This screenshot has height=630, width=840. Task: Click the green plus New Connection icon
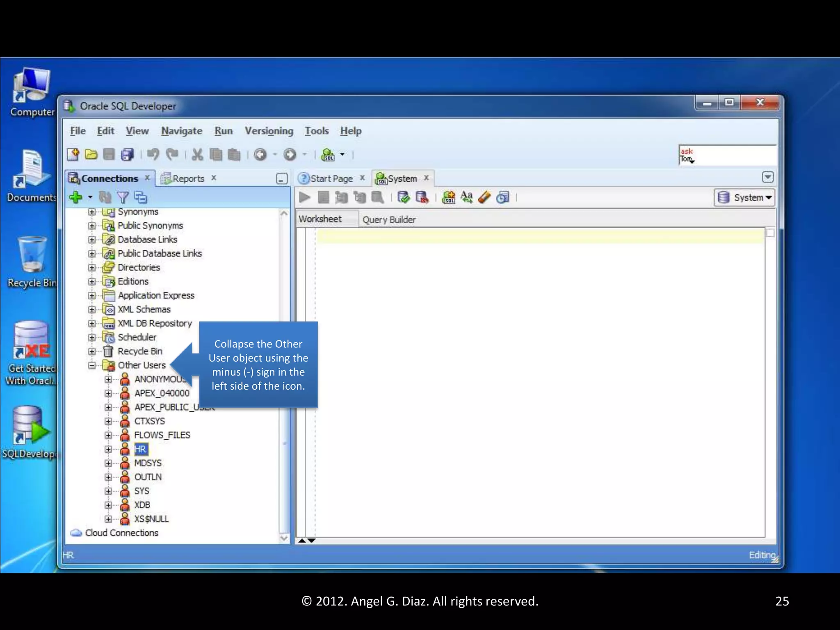pyautogui.click(x=76, y=197)
